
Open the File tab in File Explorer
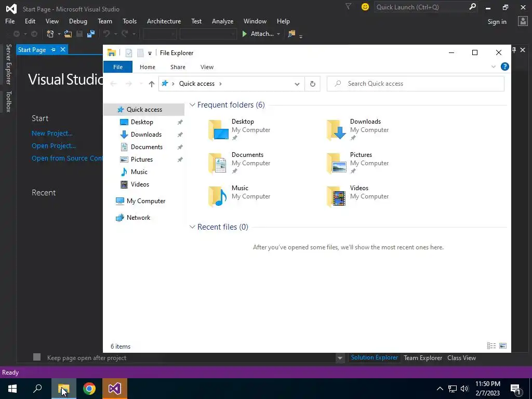118,67
